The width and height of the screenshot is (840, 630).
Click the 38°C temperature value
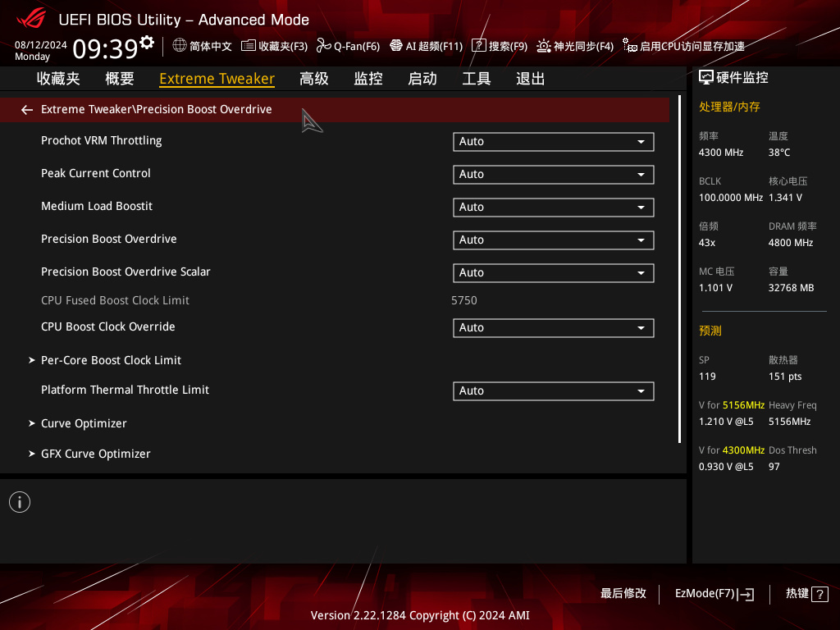click(779, 153)
